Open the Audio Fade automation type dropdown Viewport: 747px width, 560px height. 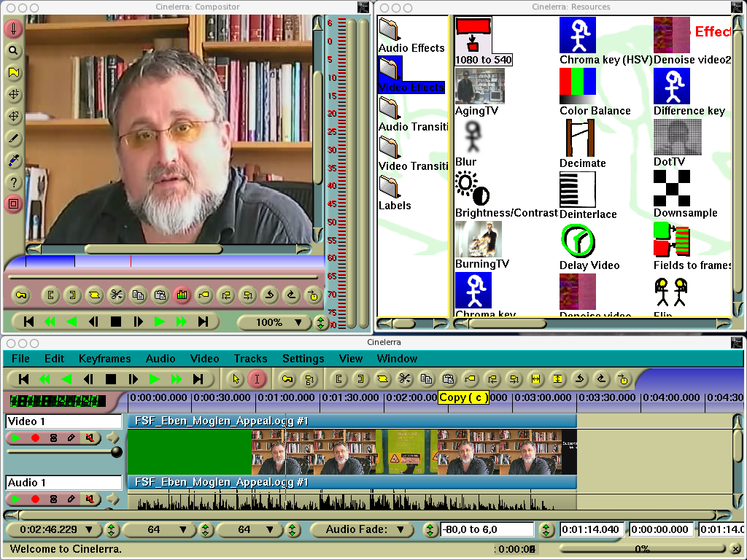click(x=362, y=529)
